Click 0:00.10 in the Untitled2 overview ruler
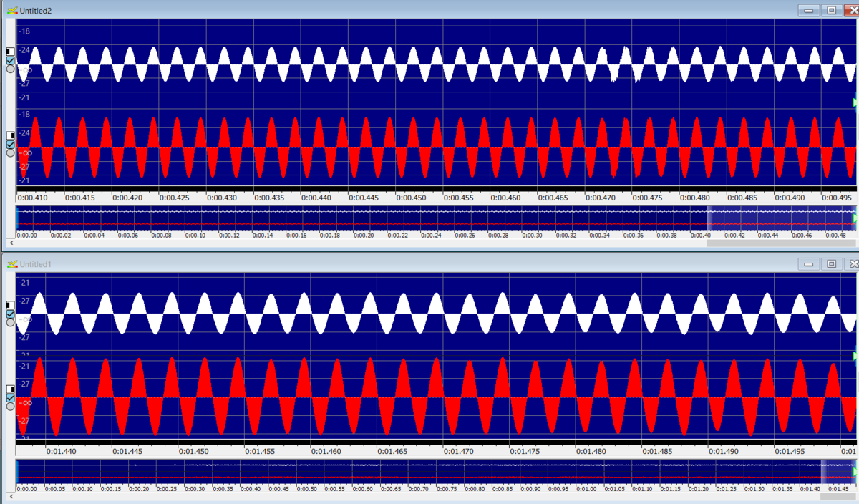 click(x=195, y=235)
